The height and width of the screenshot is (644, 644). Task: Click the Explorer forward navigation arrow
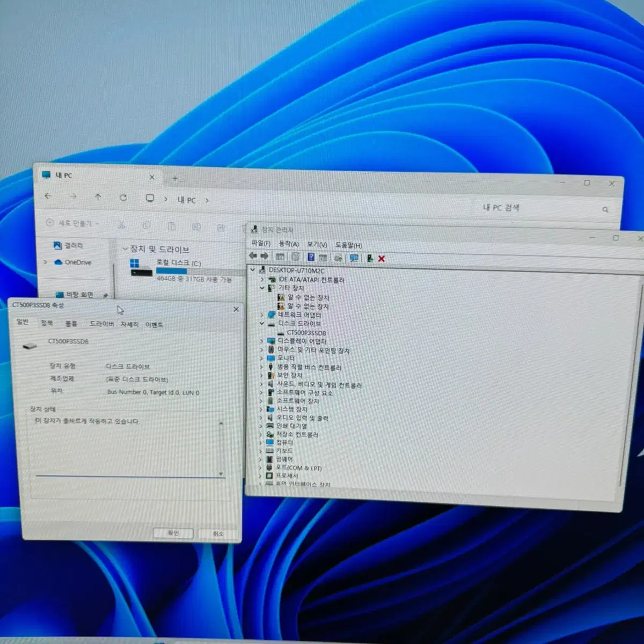(x=73, y=197)
